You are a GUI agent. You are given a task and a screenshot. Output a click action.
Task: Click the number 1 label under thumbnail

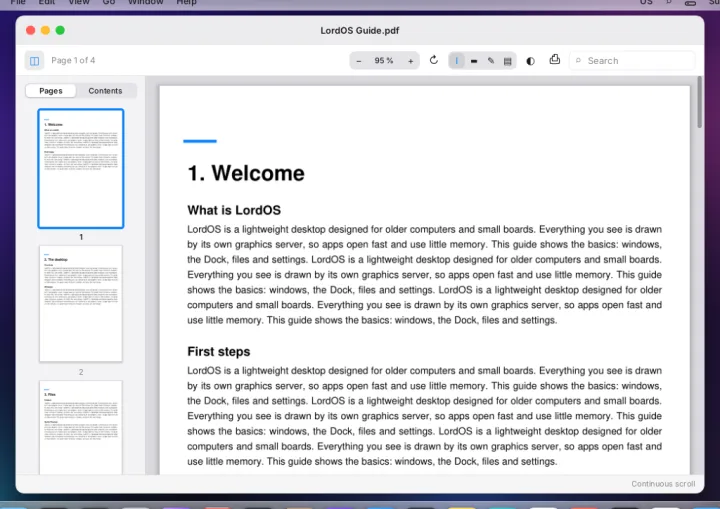click(81, 237)
